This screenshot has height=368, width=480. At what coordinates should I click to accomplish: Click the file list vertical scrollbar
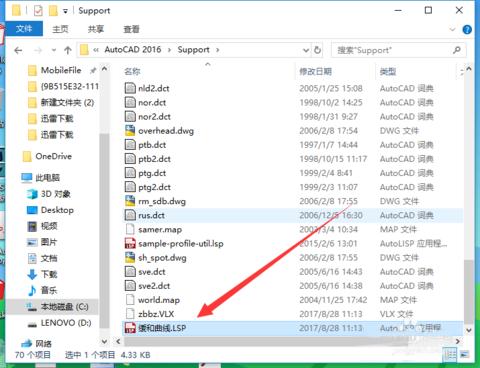[x=468, y=293]
